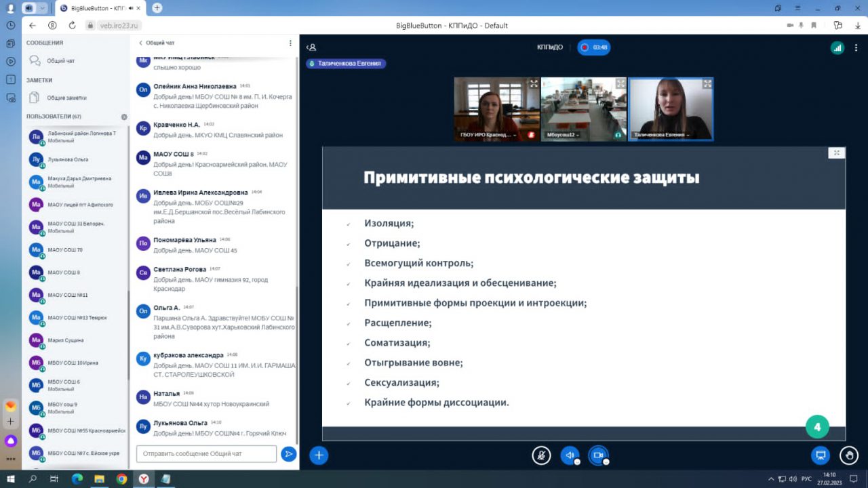Open BigBlueButton main options menu

point(857,47)
